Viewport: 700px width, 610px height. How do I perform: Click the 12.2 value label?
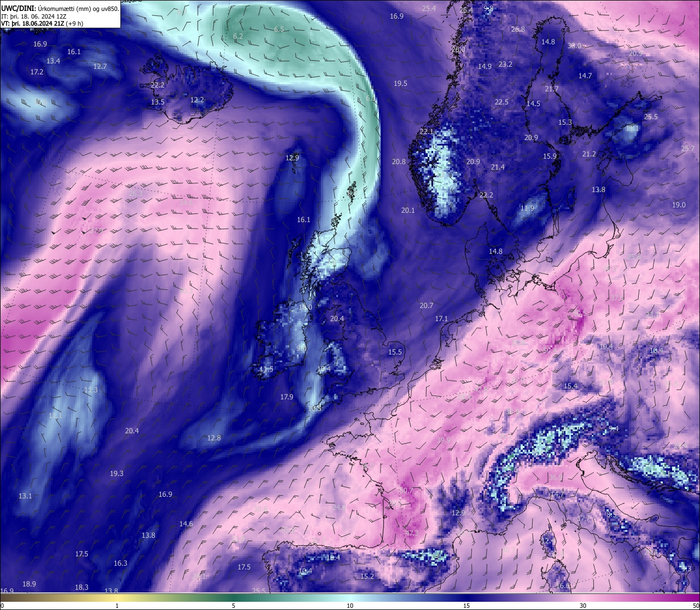[x=197, y=100]
